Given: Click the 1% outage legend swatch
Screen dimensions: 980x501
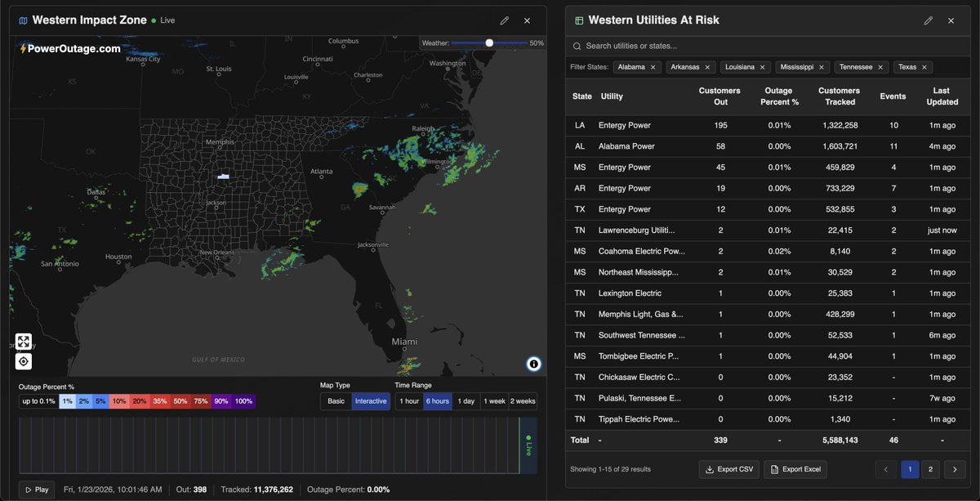Looking at the screenshot, I should point(67,401).
